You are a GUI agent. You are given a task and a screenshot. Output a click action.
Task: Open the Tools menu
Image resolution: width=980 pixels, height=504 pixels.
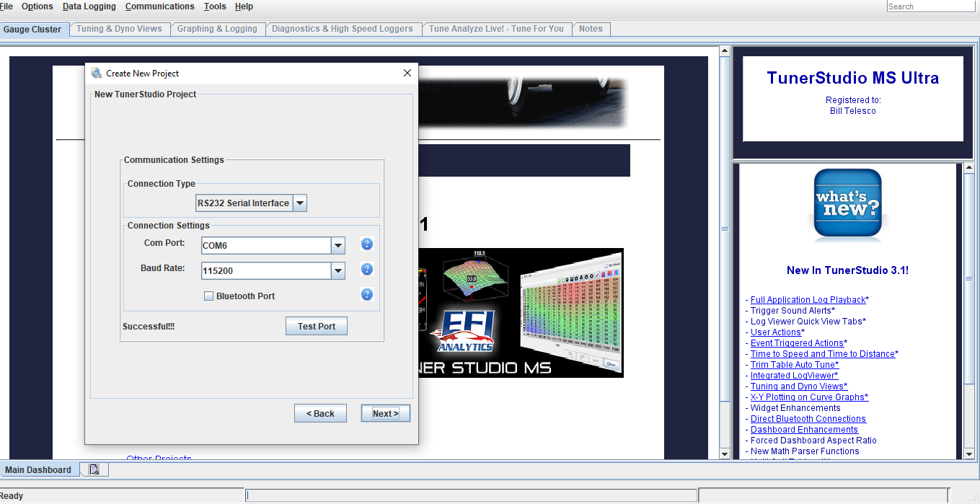point(215,6)
